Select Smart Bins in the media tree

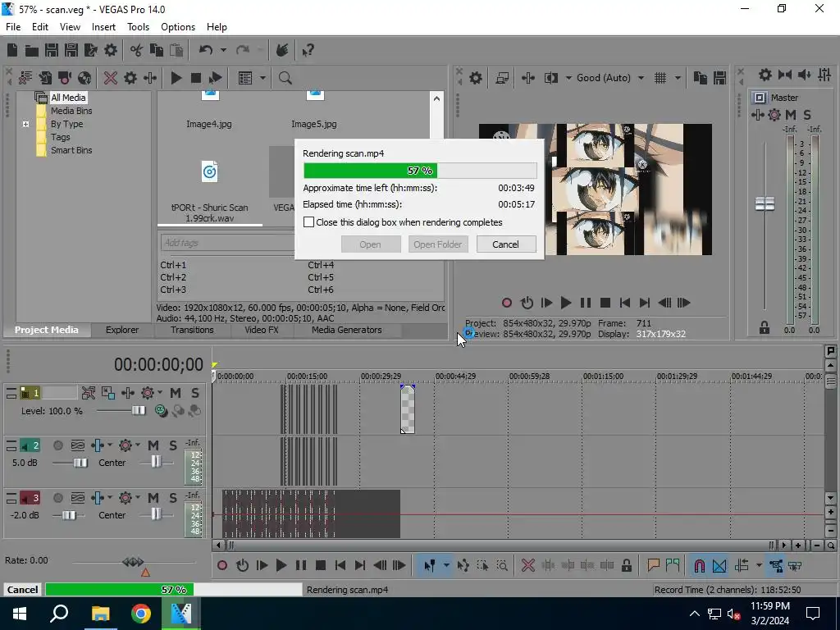coord(71,151)
